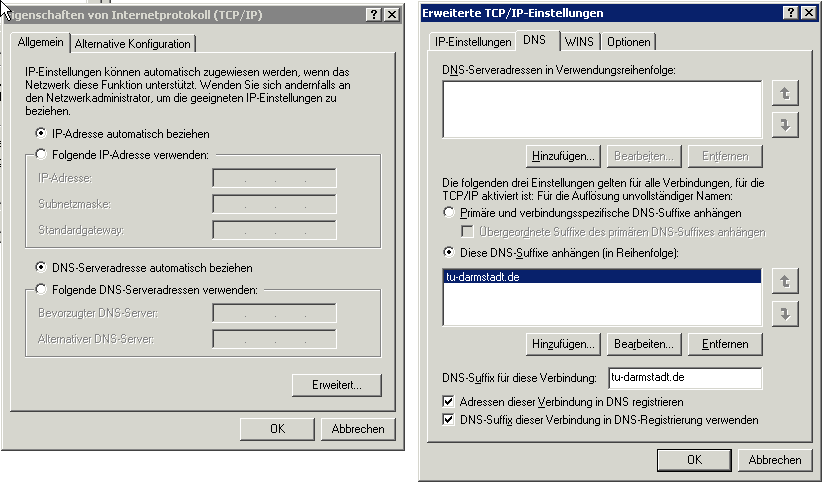Image resolution: width=824 pixels, height=484 pixels.
Task: Click Hinzufügen under the DNS suffix list
Action: click(x=563, y=344)
